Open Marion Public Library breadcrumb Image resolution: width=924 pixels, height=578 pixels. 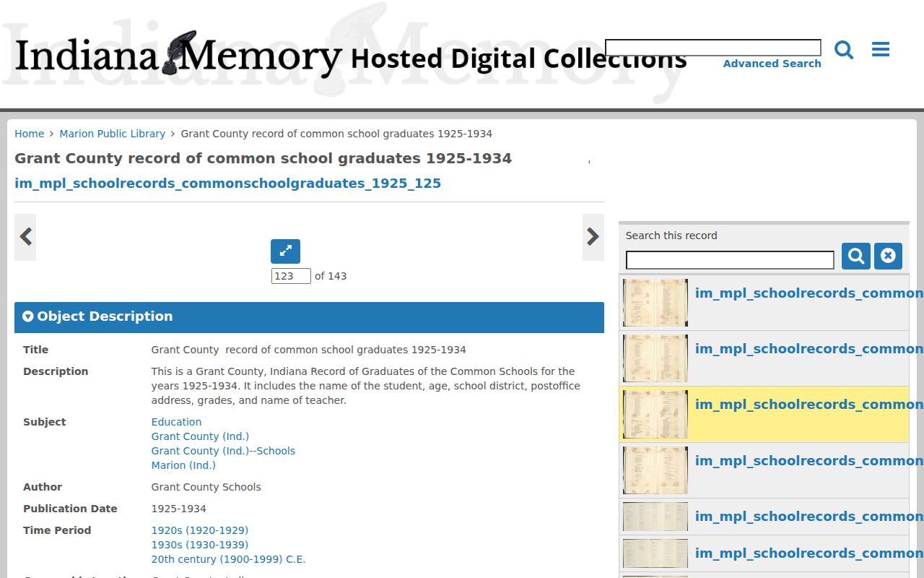pos(113,134)
